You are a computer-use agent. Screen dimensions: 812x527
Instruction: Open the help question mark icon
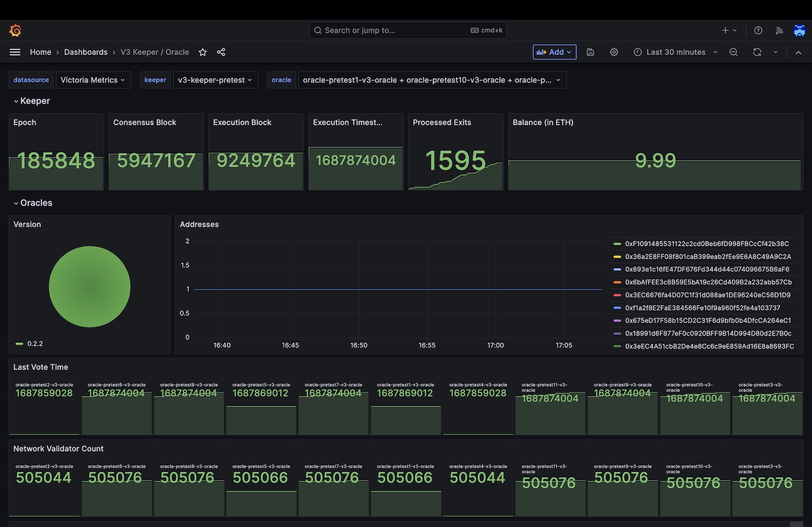point(758,30)
